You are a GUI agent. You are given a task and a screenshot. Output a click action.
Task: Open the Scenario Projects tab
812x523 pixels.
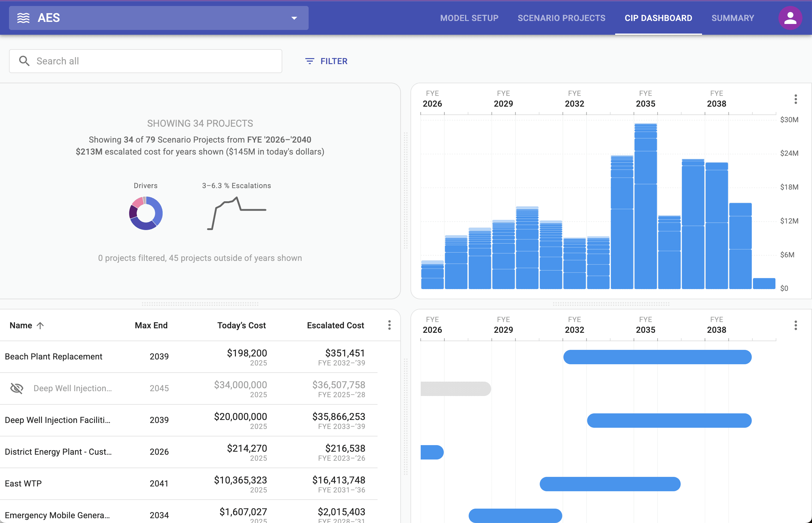(x=561, y=18)
